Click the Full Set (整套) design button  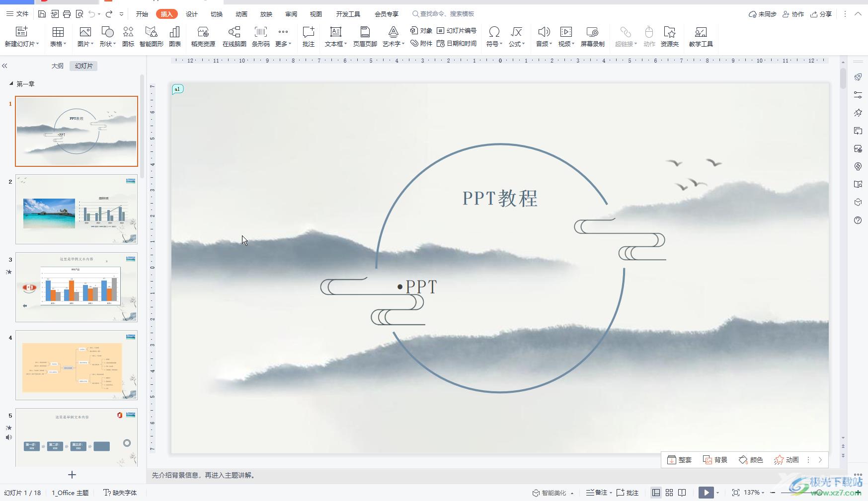679,460
